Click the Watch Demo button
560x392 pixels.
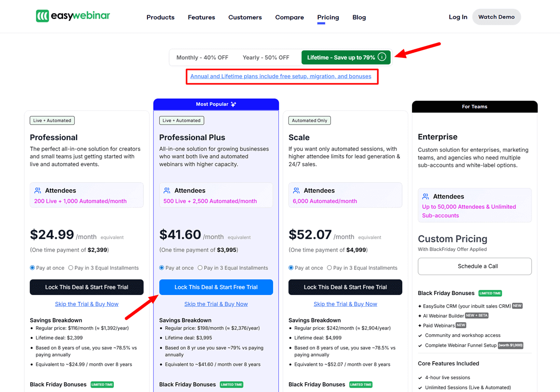click(496, 16)
